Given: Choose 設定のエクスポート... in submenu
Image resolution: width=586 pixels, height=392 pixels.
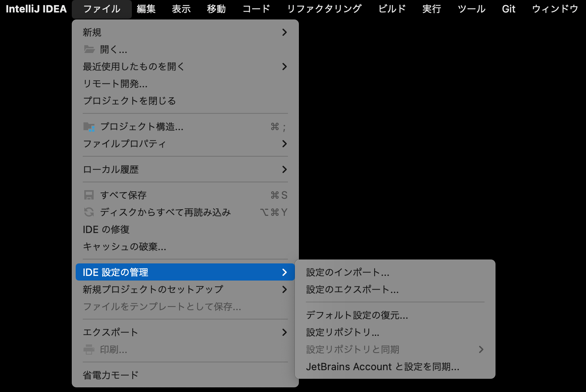Looking at the screenshot, I should pos(395,290).
